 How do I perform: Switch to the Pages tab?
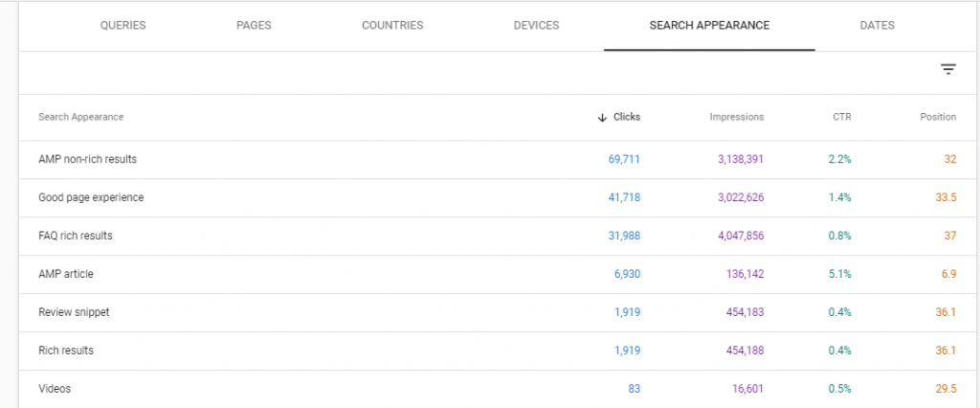[254, 26]
